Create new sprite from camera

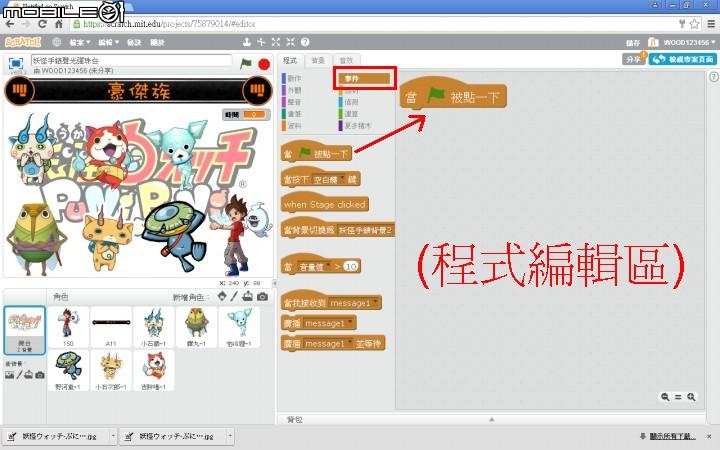point(262,297)
